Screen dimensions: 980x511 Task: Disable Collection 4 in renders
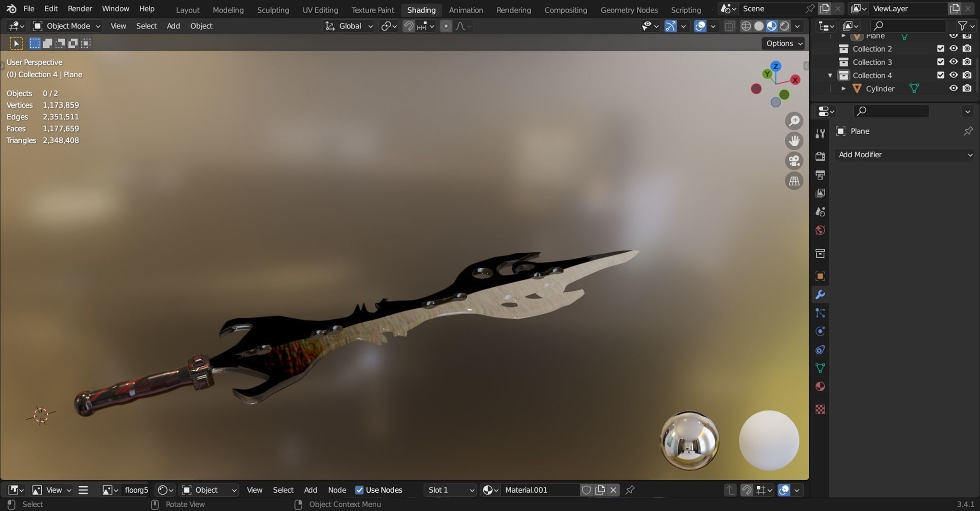point(967,75)
